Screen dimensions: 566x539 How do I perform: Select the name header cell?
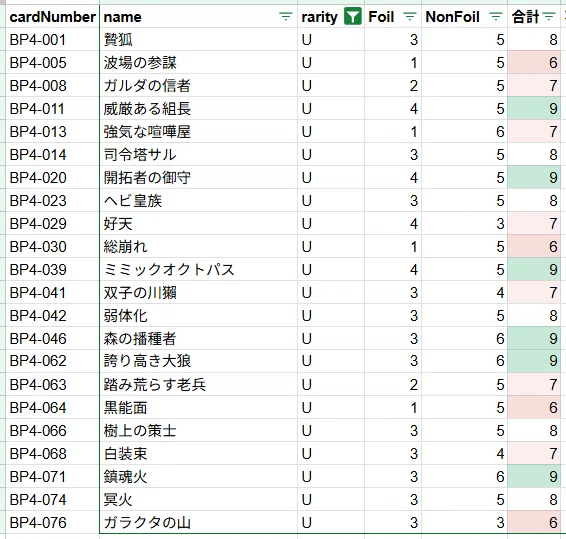(x=198, y=17)
